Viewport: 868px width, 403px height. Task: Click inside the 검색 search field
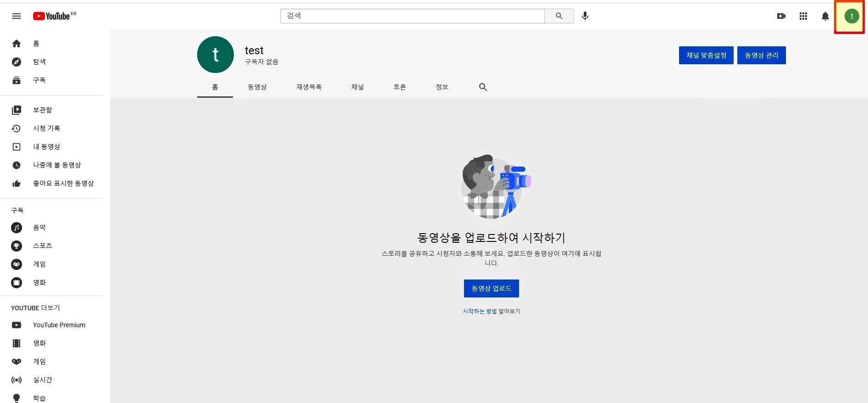click(412, 16)
